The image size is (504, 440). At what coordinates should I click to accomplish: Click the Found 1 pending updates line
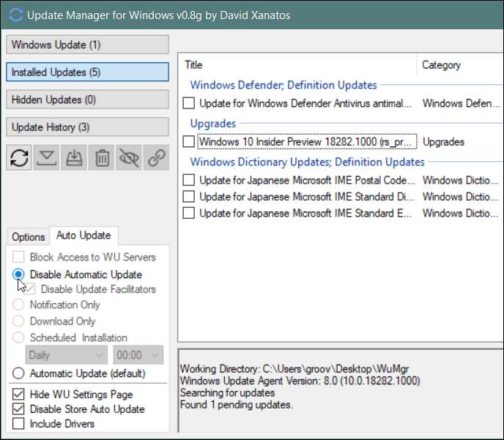(x=237, y=404)
